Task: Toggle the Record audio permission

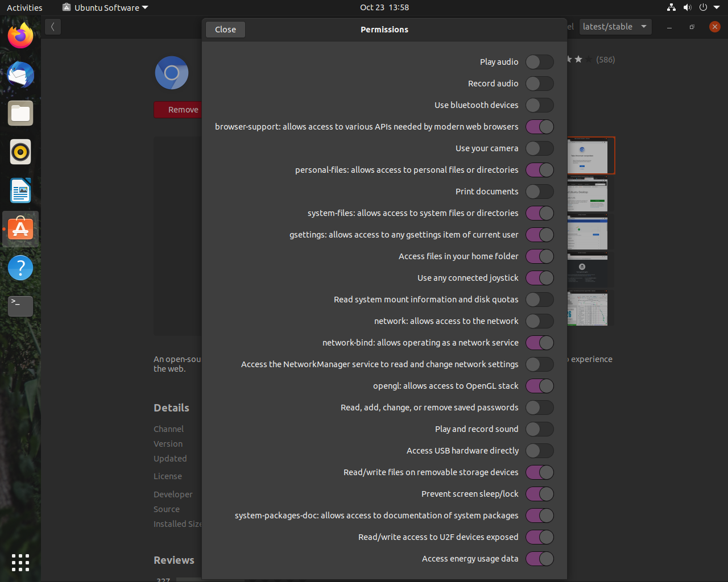Action: click(x=540, y=84)
